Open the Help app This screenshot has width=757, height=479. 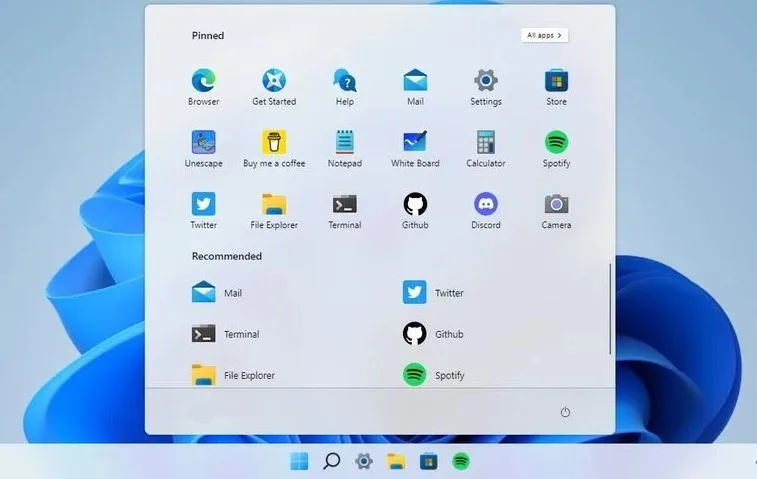point(345,87)
